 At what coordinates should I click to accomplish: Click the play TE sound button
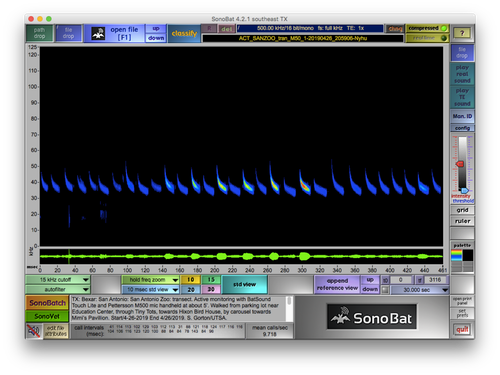(x=462, y=97)
